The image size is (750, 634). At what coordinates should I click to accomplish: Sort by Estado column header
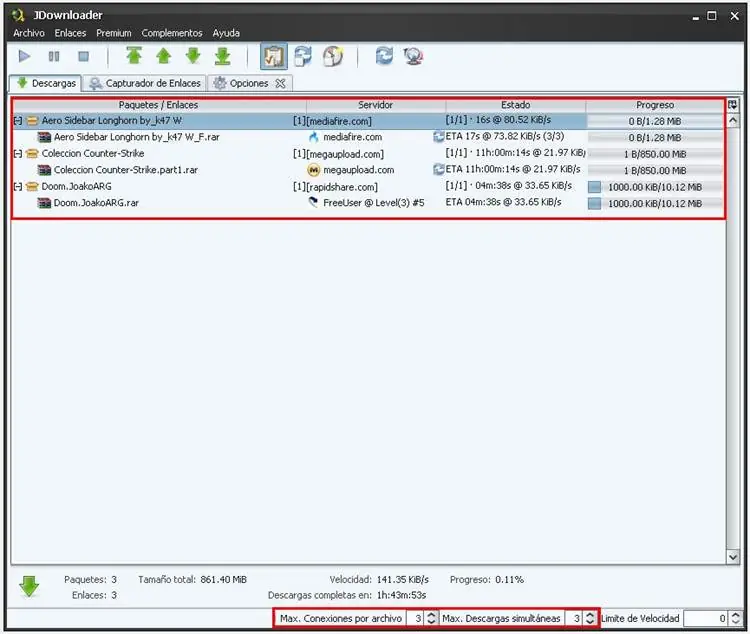[516, 105]
